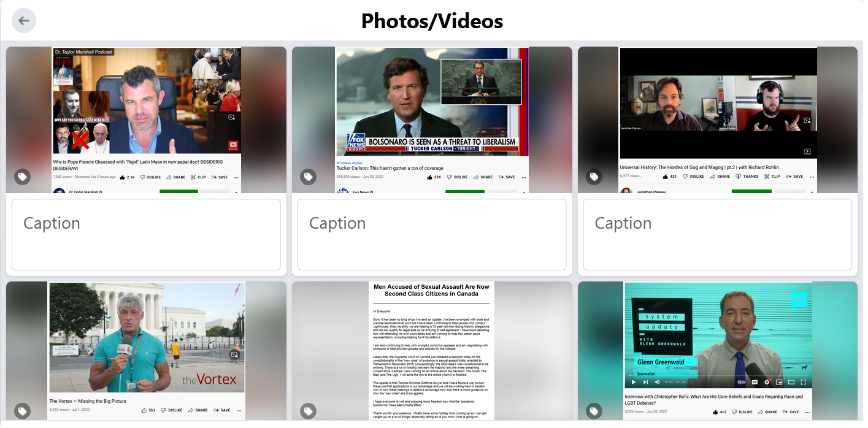This screenshot has width=868, height=428.
Task: Click the volume icon in the Greenwald video
Action: 657,382
